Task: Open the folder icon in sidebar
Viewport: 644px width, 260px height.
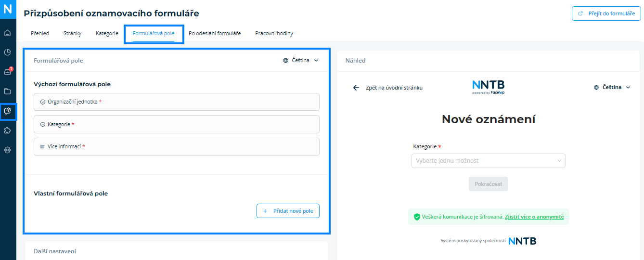Action: point(7,91)
